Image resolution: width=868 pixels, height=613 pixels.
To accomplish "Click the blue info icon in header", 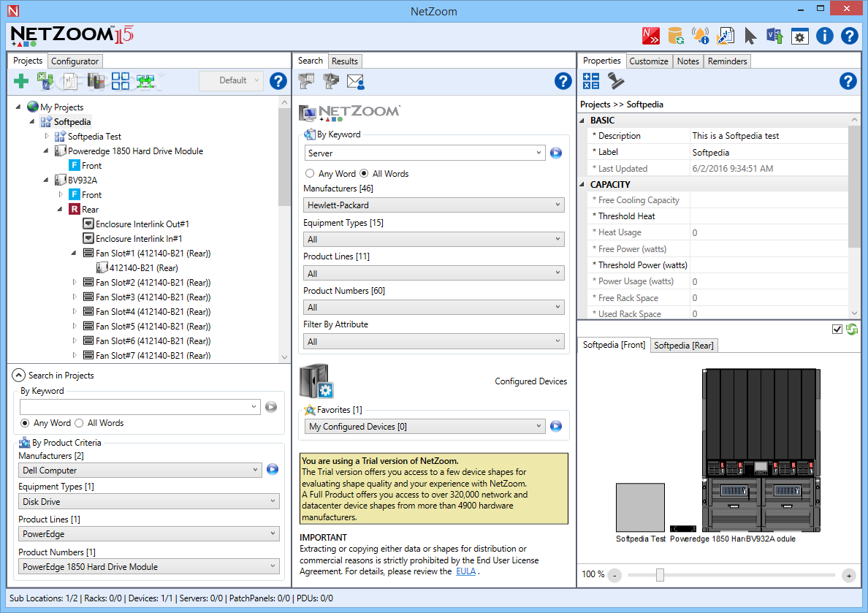I will click(824, 36).
